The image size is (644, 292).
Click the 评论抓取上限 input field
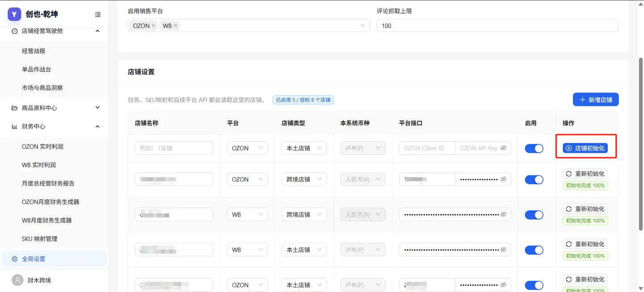tap(498, 25)
